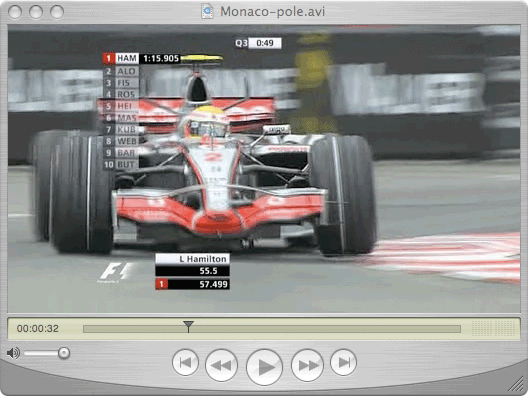Viewport: 528px width, 396px height.
Task: Mute audio via speaker icon
Action: tap(13, 353)
